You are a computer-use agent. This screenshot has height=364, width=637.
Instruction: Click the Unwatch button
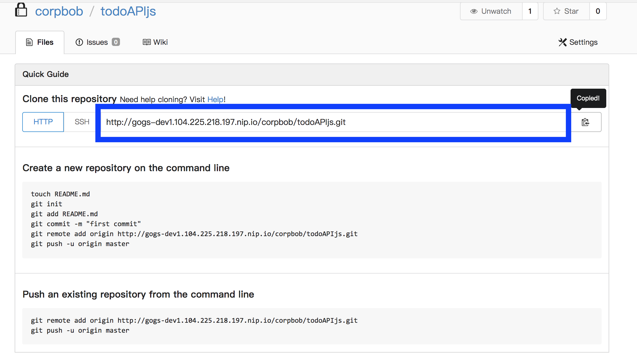point(491,11)
